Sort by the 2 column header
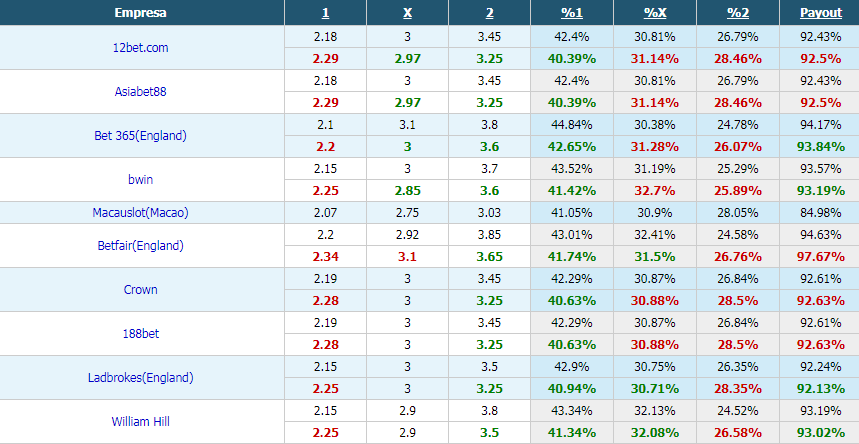 pyautogui.click(x=489, y=13)
